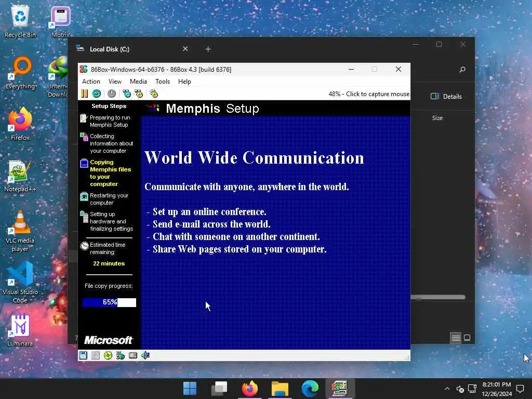Send Ctrl+Alt+Del via toolbar icon
This screenshot has height=399, width=532.
[x=127, y=94]
